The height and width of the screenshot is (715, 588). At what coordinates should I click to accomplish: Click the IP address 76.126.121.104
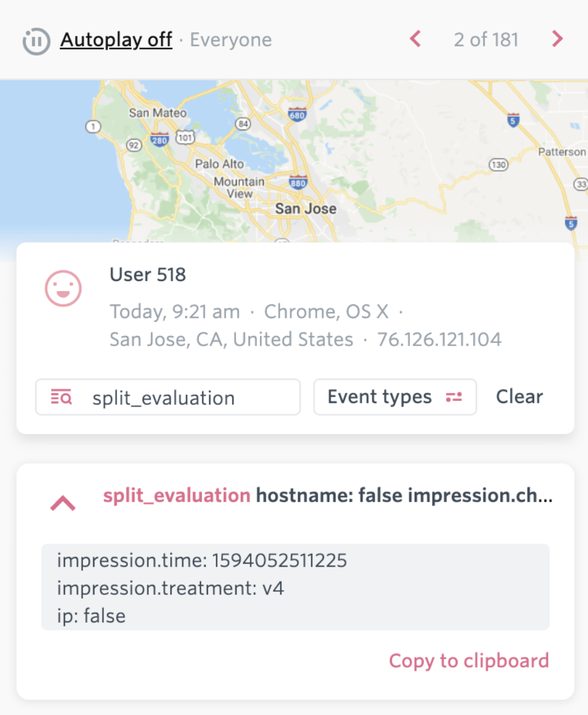tap(439, 340)
